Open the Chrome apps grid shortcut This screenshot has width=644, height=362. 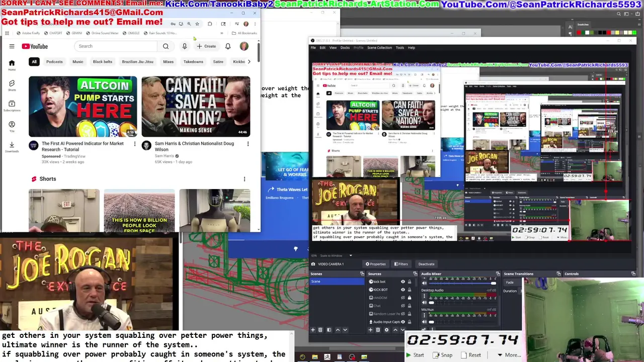tap(7, 33)
